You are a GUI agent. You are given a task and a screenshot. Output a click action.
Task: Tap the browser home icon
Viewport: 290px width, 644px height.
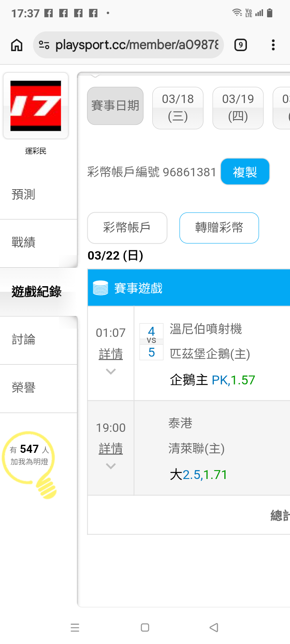pyautogui.click(x=17, y=45)
